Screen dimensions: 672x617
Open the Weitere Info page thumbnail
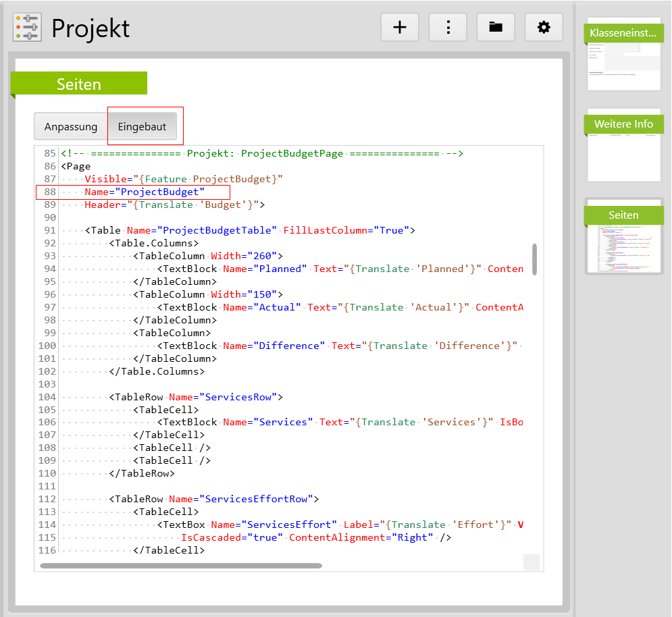coord(623,145)
